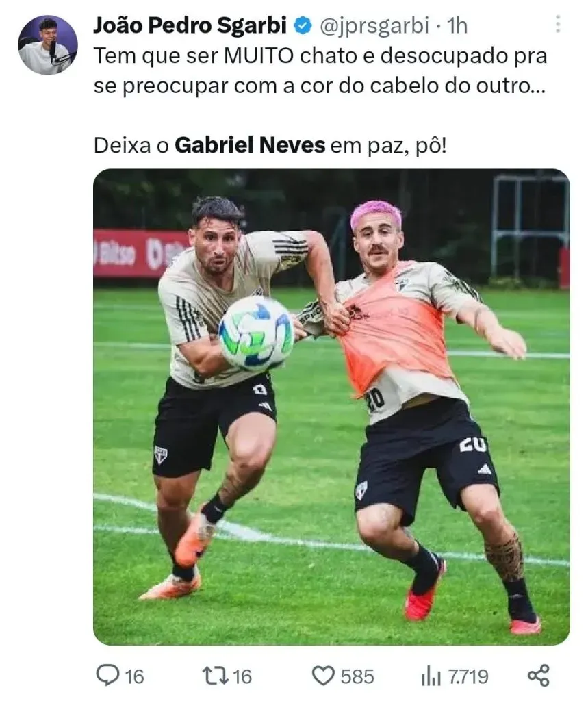Like the tweet with the heart icon
588x701 pixels.
coord(323,676)
